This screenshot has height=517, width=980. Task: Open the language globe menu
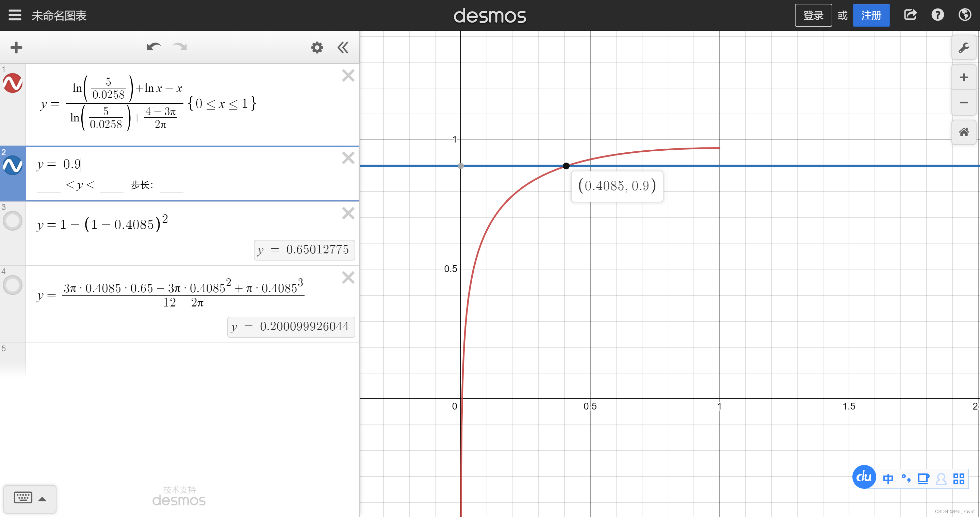tap(965, 15)
